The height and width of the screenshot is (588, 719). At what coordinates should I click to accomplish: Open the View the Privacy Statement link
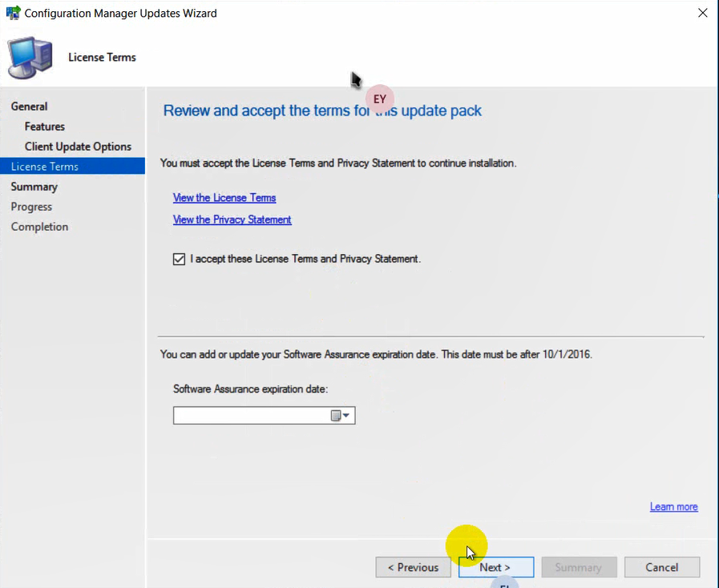pyautogui.click(x=232, y=219)
